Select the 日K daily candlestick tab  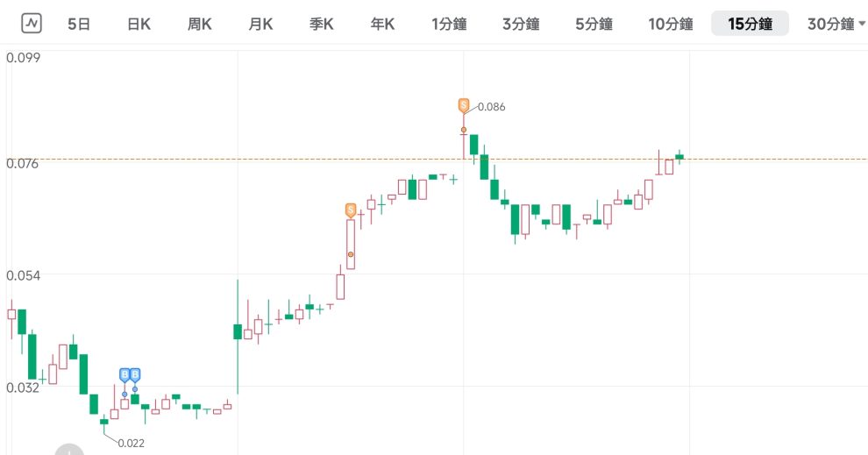tap(139, 24)
